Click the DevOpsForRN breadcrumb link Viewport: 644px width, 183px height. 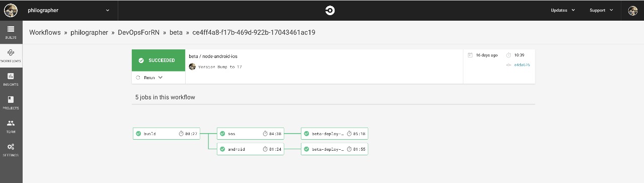pyautogui.click(x=138, y=32)
